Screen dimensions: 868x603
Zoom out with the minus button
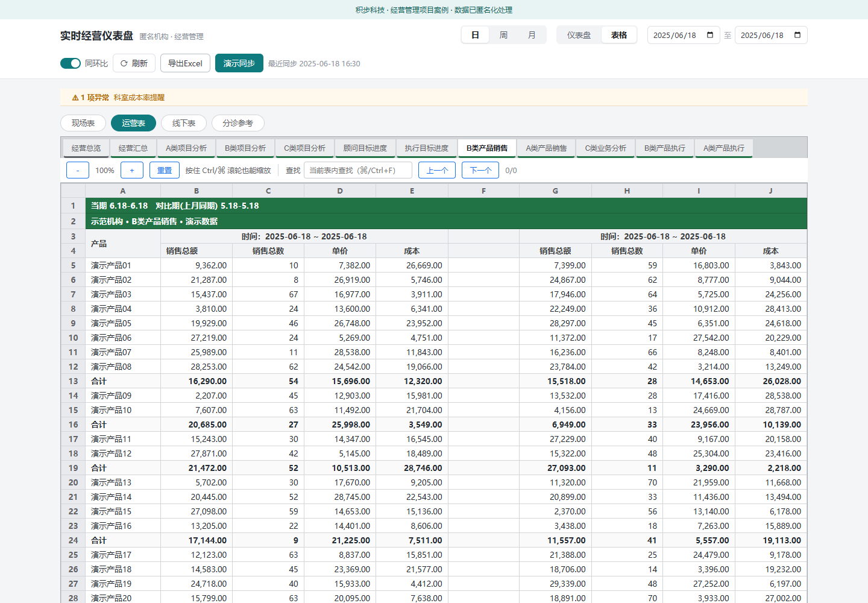coord(78,171)
